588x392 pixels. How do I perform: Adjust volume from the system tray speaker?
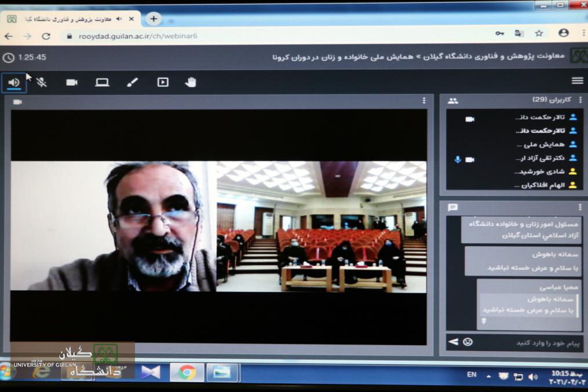click(532, 377)
